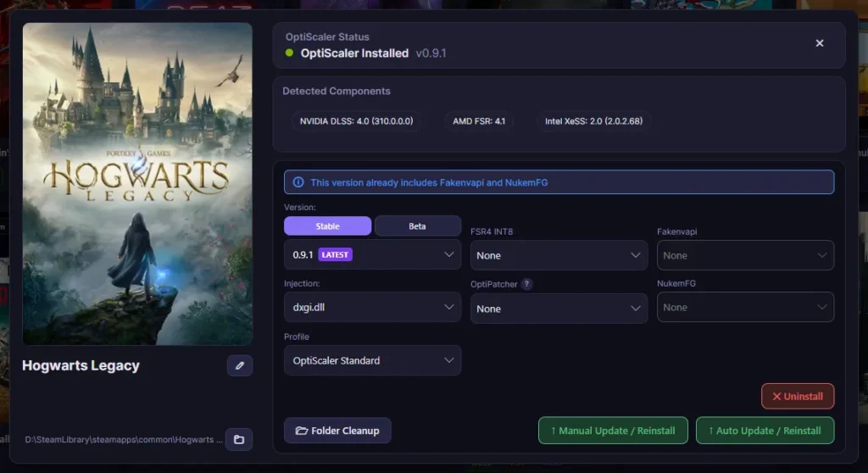Click the Uninstall button

point(798,397)
